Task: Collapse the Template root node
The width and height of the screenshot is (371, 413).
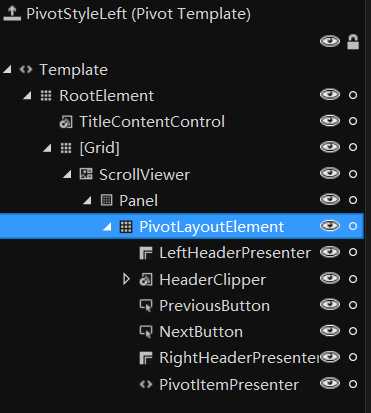Action: (x=7, y=70)
